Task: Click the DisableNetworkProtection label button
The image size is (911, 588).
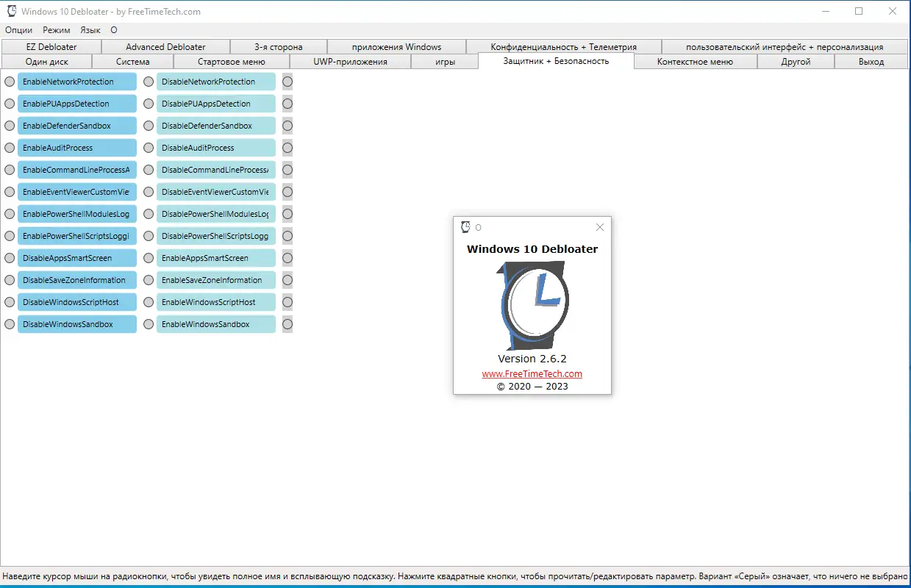Action: [x=216, y=82]
